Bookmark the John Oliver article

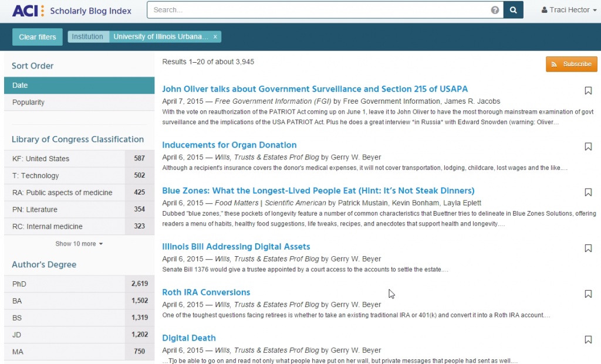[x=588, y=91]
